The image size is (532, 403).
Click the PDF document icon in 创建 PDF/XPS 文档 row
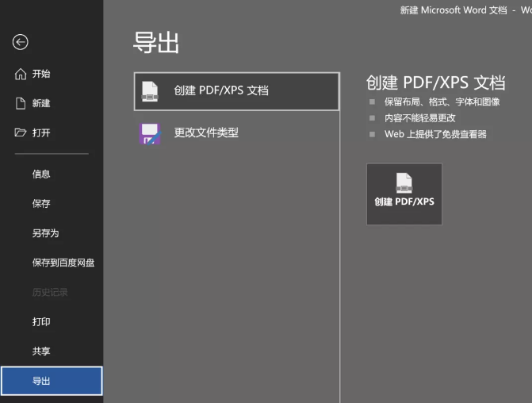(150, 91)
